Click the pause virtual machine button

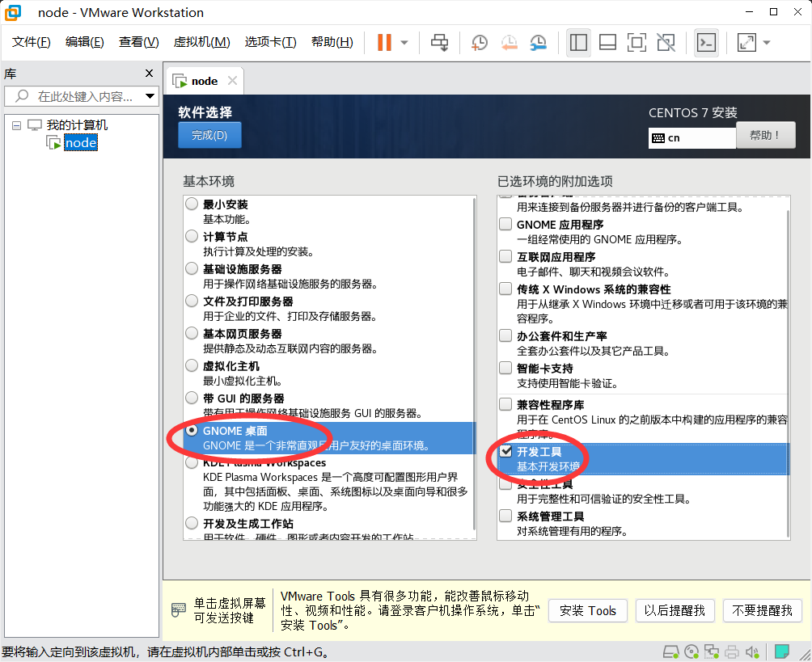(384, 43)
